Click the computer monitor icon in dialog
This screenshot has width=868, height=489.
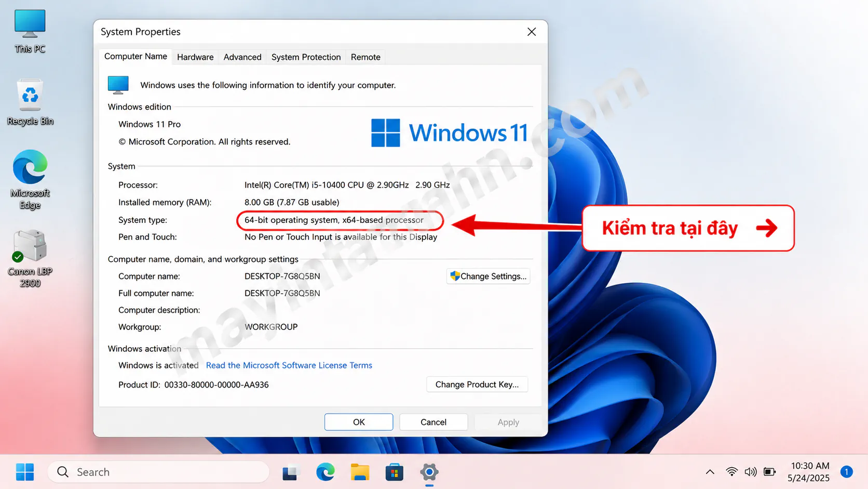118,85
